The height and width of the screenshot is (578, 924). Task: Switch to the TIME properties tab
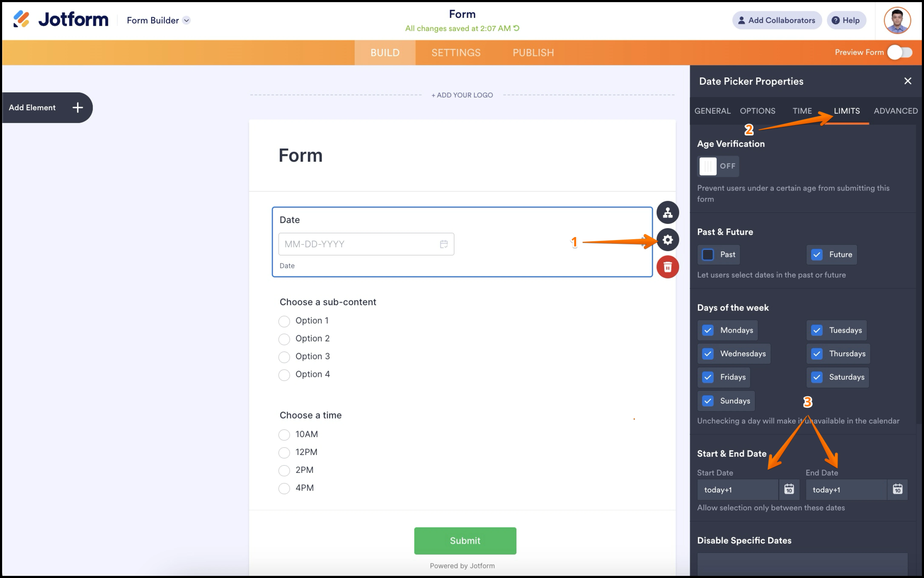click(x=802, y=111)
